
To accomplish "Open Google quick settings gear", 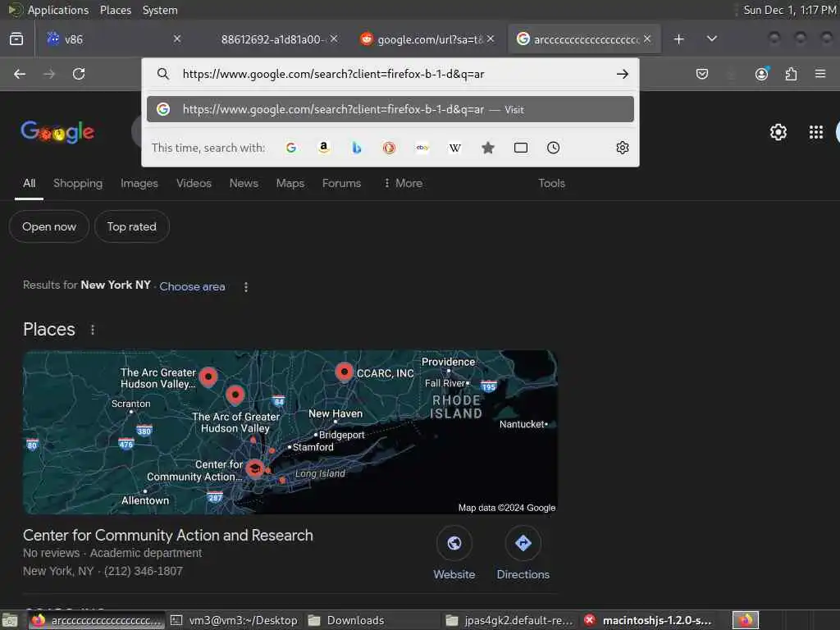I will coord(778,132).
